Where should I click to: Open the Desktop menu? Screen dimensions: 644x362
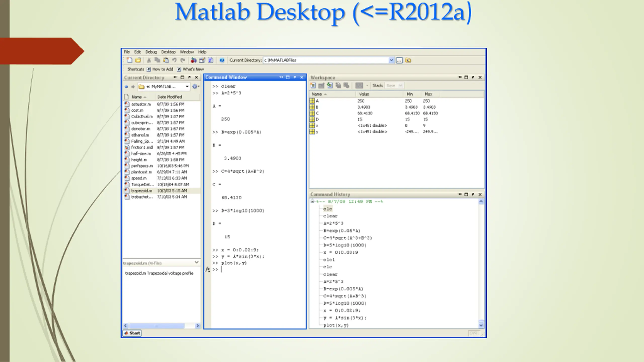point(168,52)
